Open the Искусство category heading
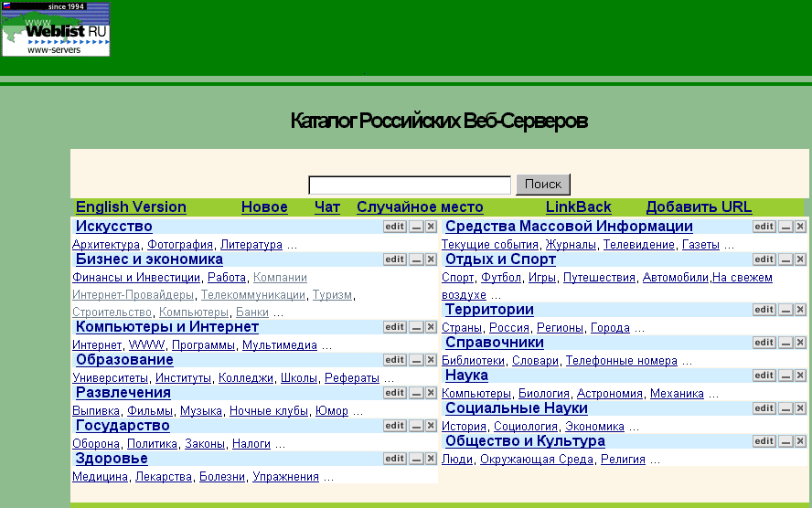Image resolution: width=812 pixels, height=508 pixels. pyautogui.click(x=114, y=227)
